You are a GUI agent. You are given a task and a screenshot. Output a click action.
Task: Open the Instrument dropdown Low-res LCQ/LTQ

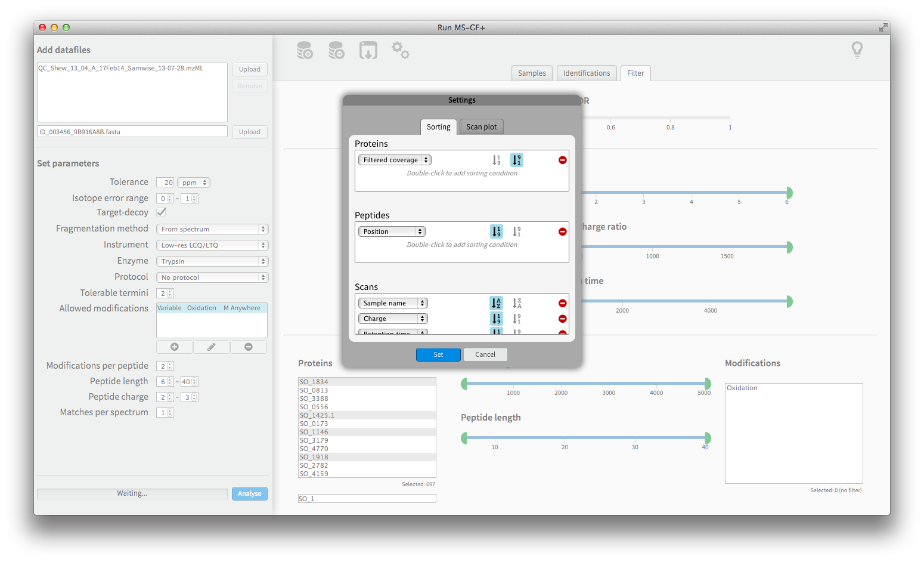point(212,245)
